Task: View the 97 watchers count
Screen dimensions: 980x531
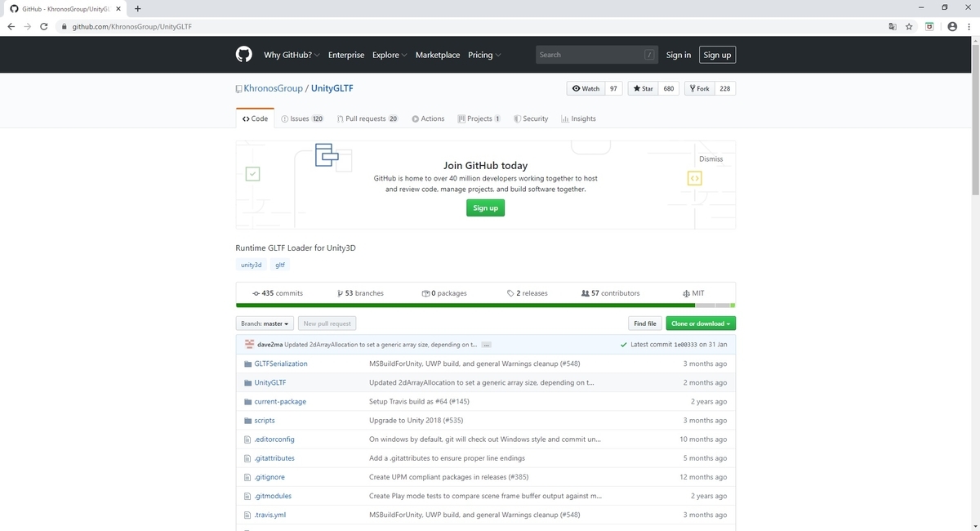Action: pos(613,88)
